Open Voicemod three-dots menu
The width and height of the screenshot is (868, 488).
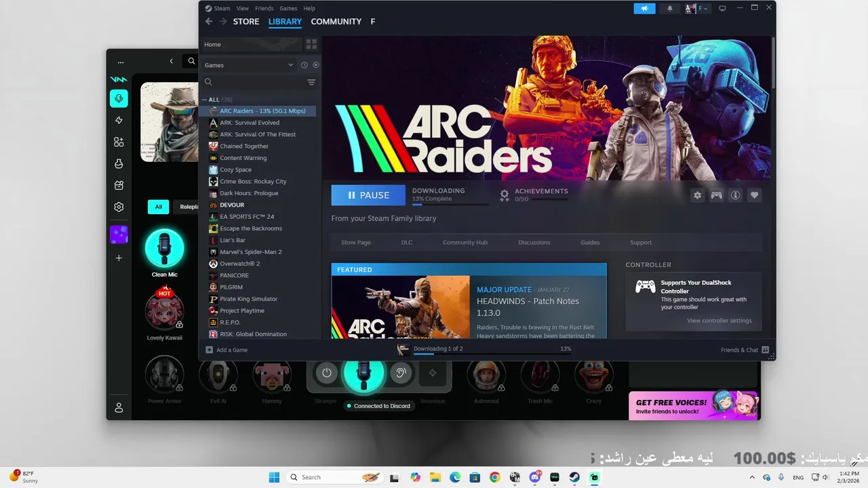pos(121,62)
